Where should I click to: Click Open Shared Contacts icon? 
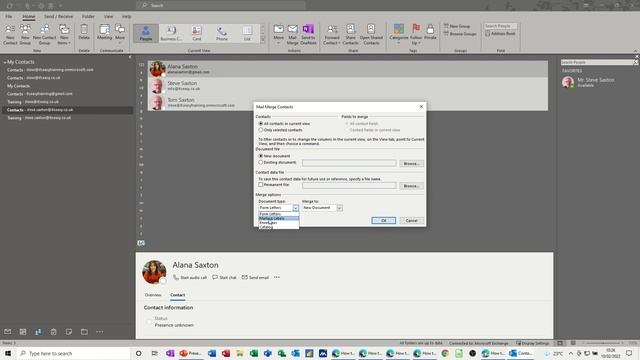click(371, 34)
